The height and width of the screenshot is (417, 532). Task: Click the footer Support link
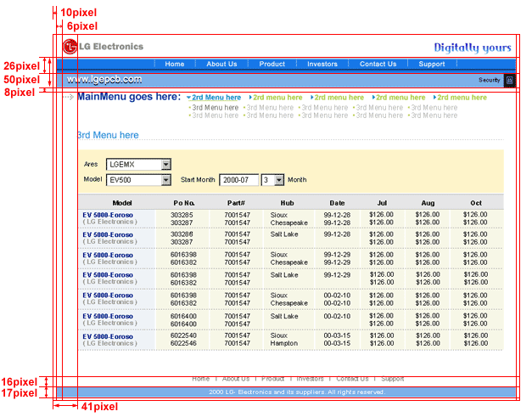pyautogui.click(x=392, y=379)
